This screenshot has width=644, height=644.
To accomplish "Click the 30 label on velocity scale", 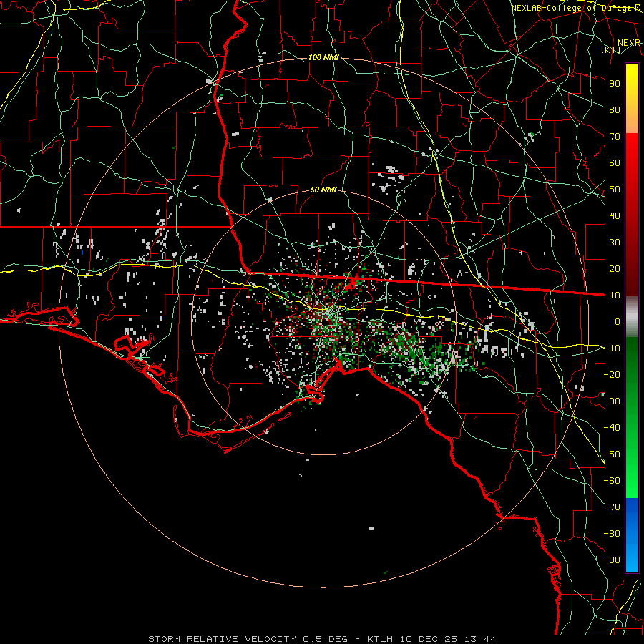I will click(x=615, y=243).
